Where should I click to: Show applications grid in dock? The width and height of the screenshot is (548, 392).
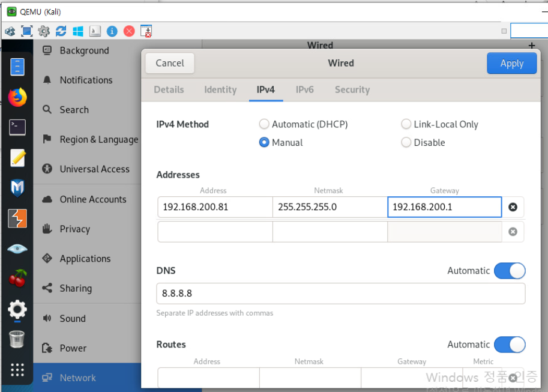click(17, 370)
